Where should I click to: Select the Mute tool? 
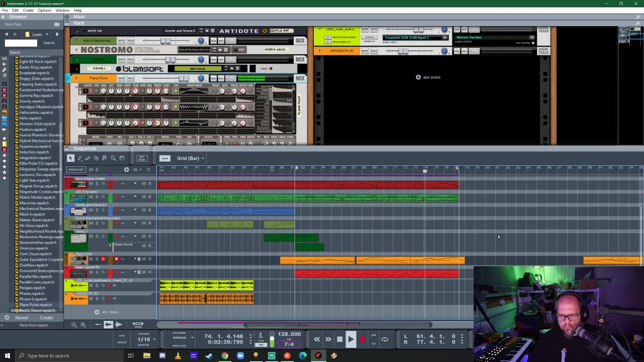click(x=105, y=158)
